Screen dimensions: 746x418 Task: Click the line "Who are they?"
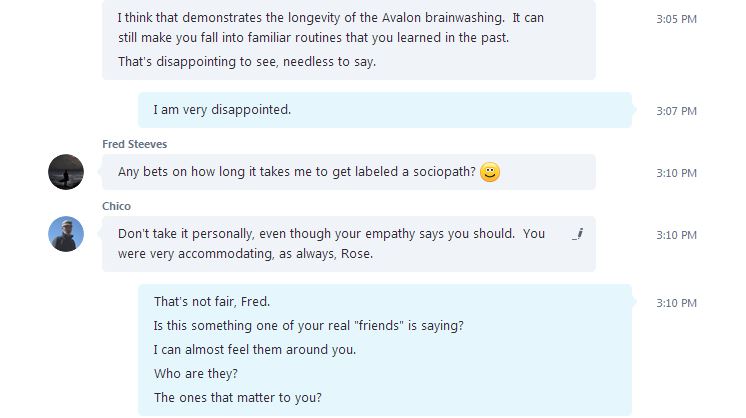coord(196,374)
